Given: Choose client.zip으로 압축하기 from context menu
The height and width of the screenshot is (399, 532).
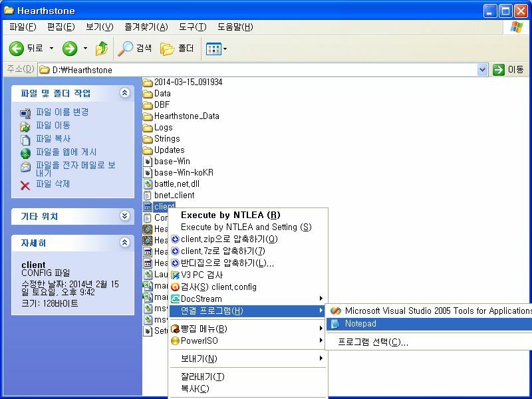Looking at the screenshot, I should [x=248, y=239].
